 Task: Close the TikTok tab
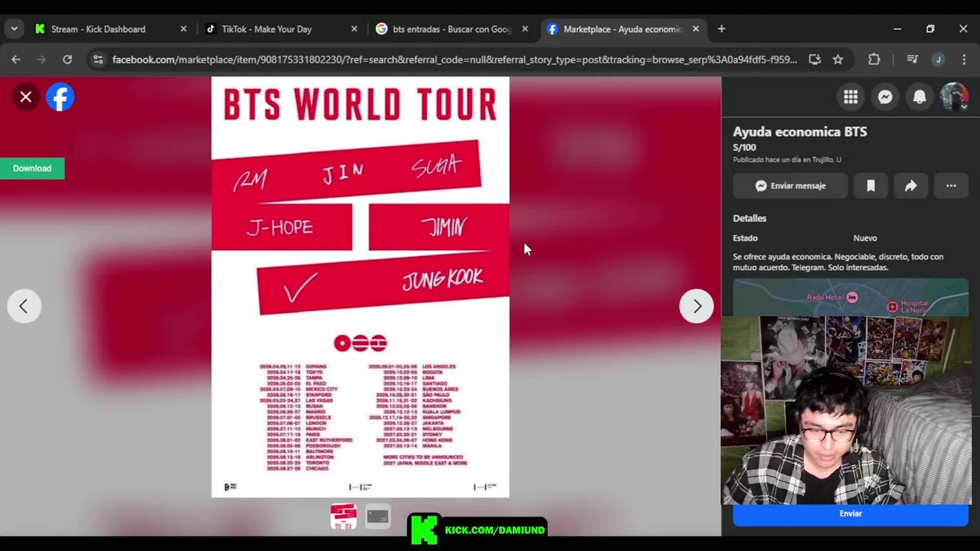coord(354,29)
